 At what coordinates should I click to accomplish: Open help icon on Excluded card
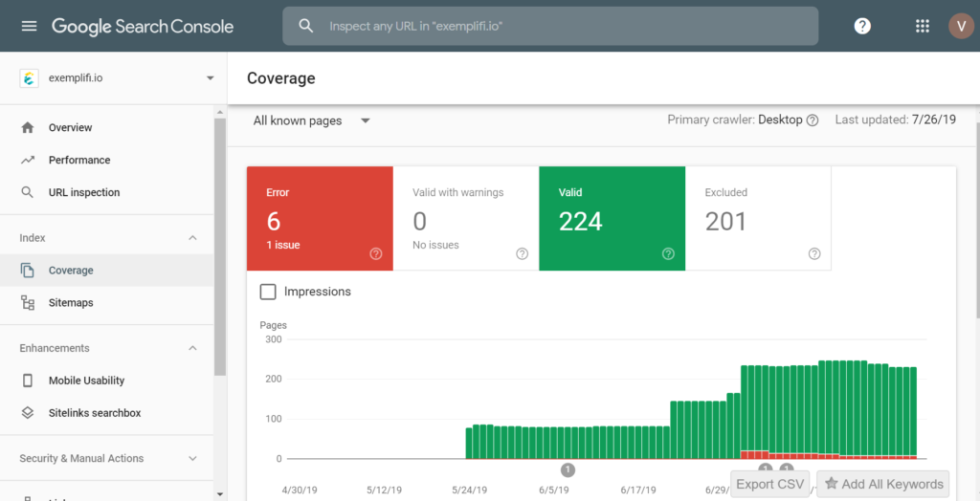pyautogui.click(x=814, y=253)
